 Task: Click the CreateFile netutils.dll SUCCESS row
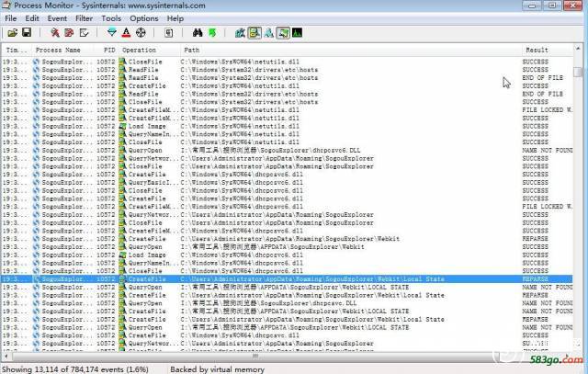pos(287,85)
